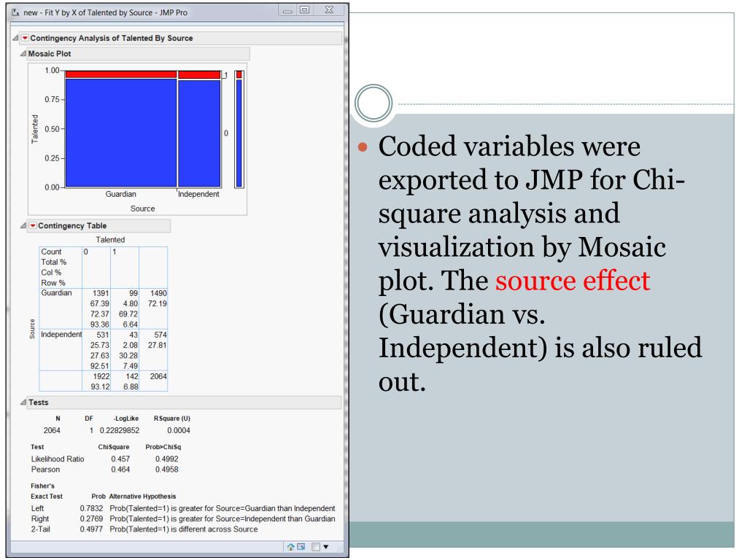This screenshot has width=747, height=560.
Task: Click the mosaic legend bar beside plot
Action: pos(239,129)
